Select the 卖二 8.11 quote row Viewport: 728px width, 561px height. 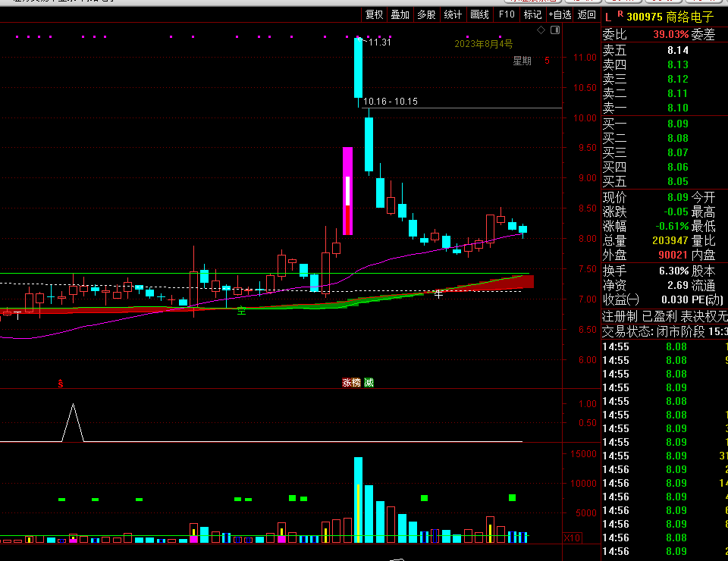coord(664,93)
